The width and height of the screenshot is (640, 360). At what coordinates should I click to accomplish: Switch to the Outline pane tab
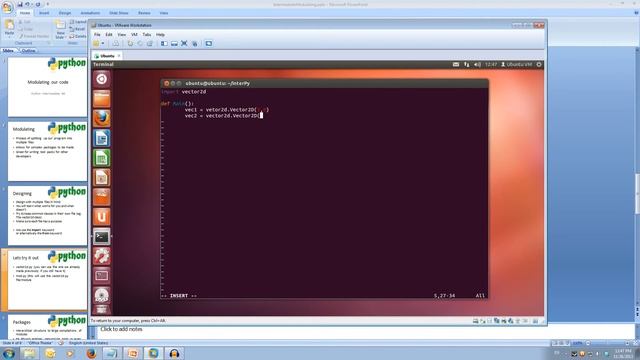(28, 51)
